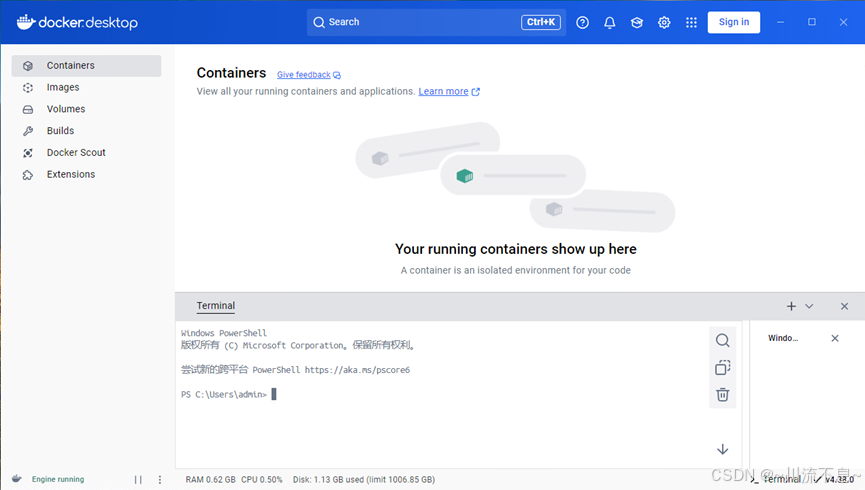Image resolution: width=865 pixels, height=490 pixels.
Task: Click the aka.ms/pscore6 URL in terminal
Action: [x=357, y=370]
